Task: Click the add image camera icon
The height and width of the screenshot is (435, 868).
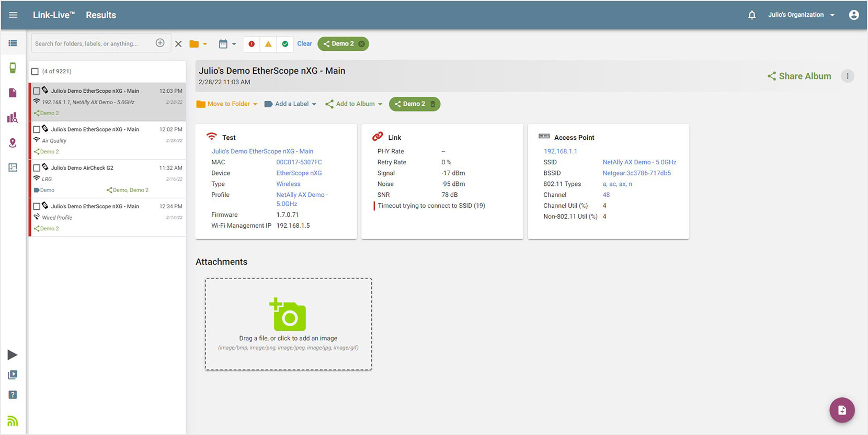Action: [288, 315]
